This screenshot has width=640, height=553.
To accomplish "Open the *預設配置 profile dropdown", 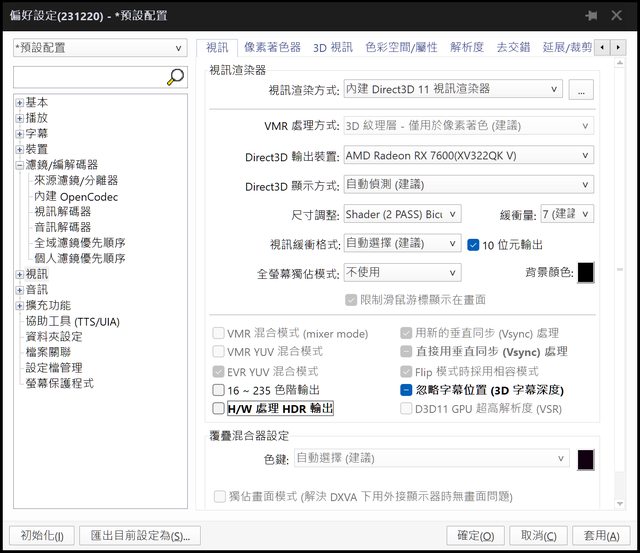I will (x=98, y=48).
